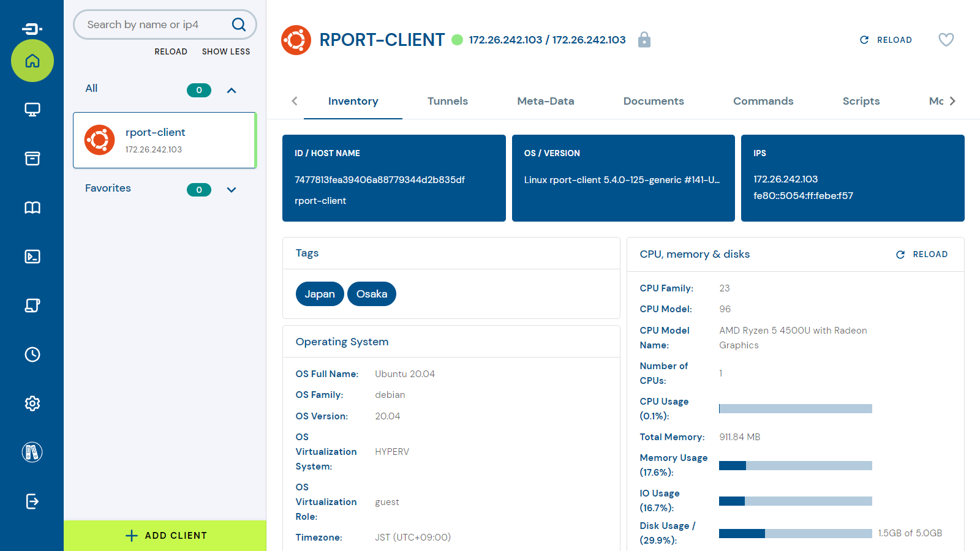
Task: Click the logout icon in sidebar
Action: (32, 501)
